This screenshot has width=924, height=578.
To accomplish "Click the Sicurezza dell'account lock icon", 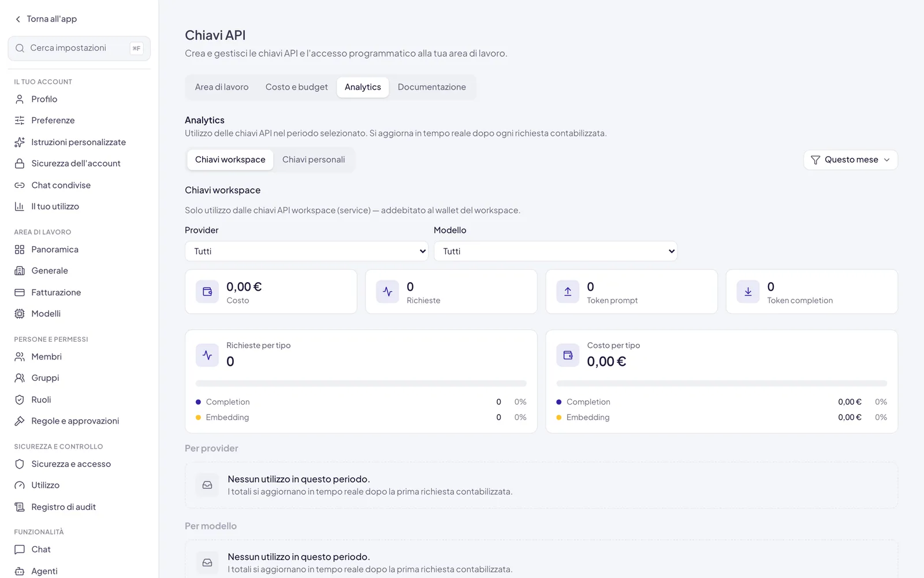I will tap(20, 164).
